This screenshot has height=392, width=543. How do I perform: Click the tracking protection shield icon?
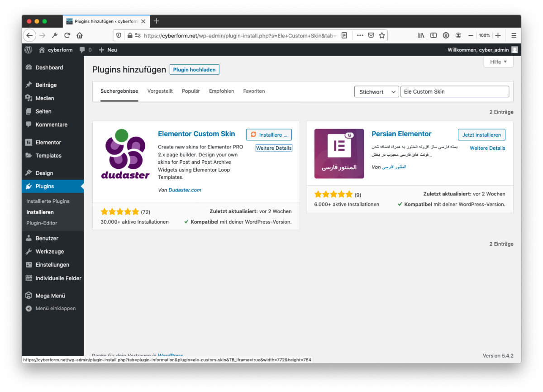[119, 35]
